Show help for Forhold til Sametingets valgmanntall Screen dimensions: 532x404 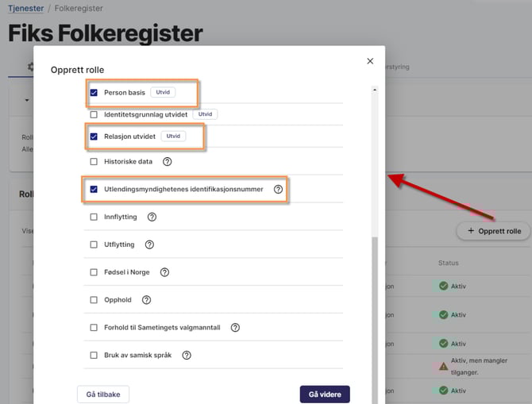click(235, 328)
